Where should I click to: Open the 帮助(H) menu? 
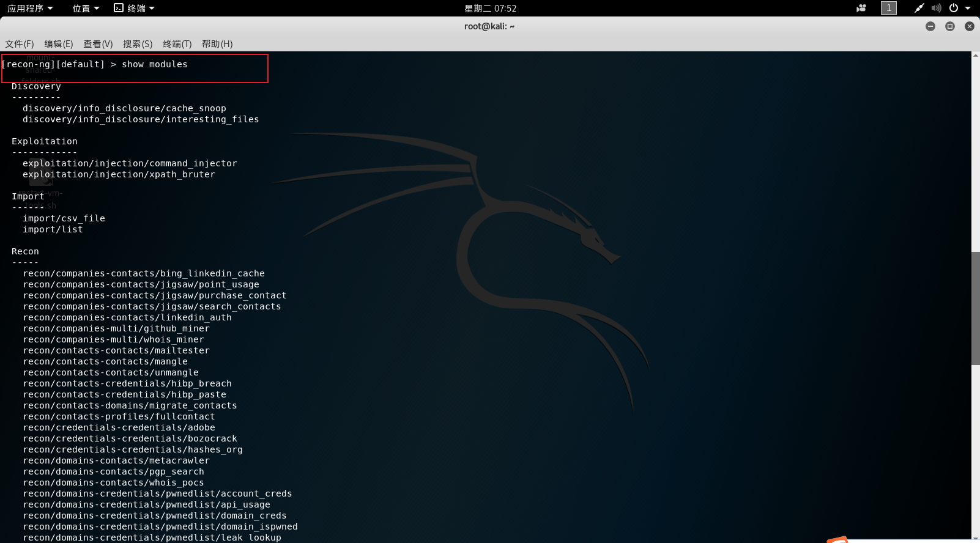pos(217,43)
